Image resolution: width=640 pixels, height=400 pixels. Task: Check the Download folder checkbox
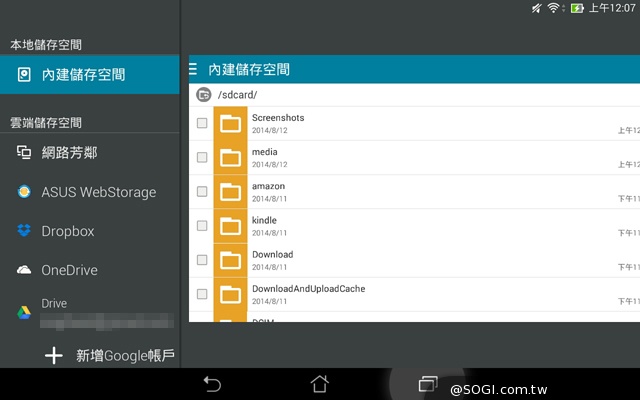tap(202, 260)
